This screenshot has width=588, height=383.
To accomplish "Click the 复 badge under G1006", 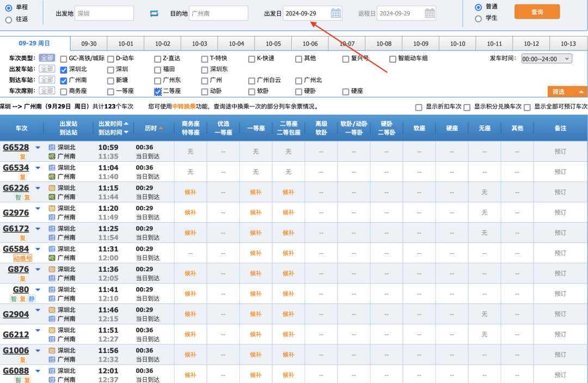I will click(23, 360).
